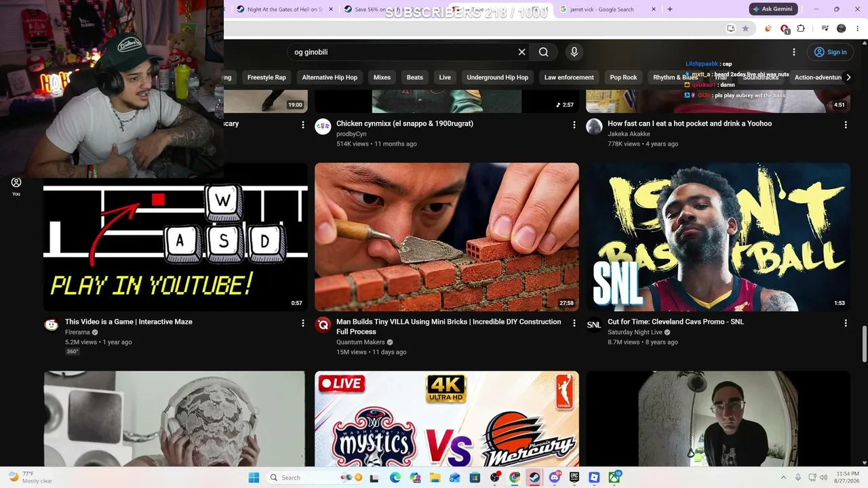
Task: Open more options for Chicken cynmixx video
Action: tap(574, 125)
